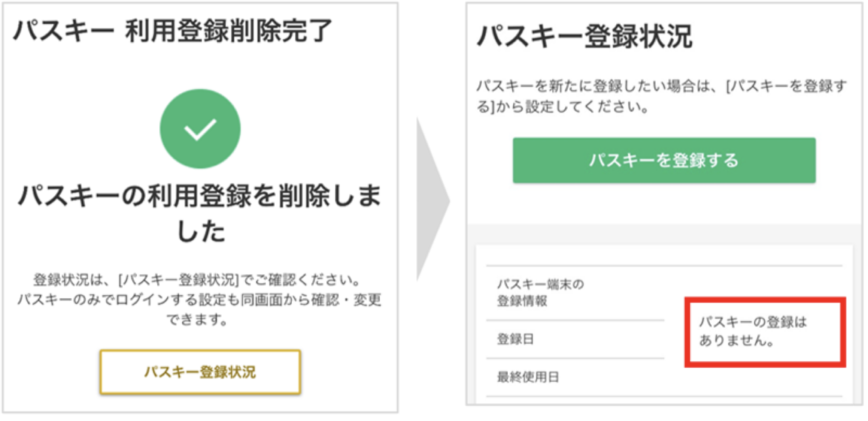This screenshot has height=421, width=868.
Task: Click the パスキー端末の登録情報 row label
Action: (x=540, y=293)
